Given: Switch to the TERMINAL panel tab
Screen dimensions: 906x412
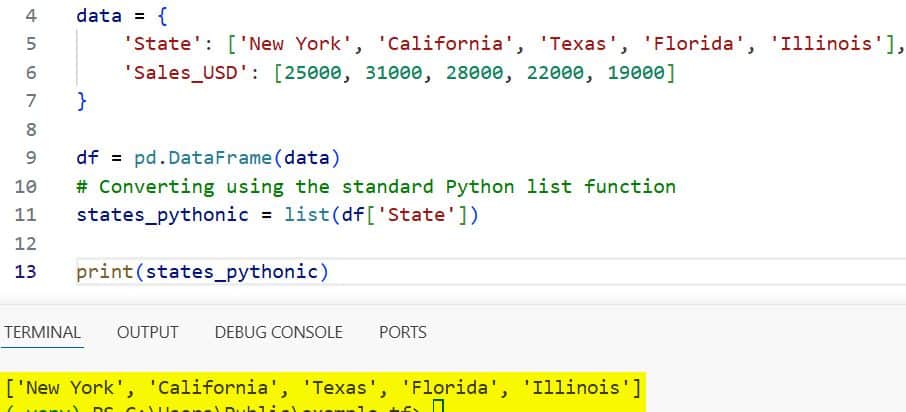Looking at the screenshot, I should tap(42, 332).
